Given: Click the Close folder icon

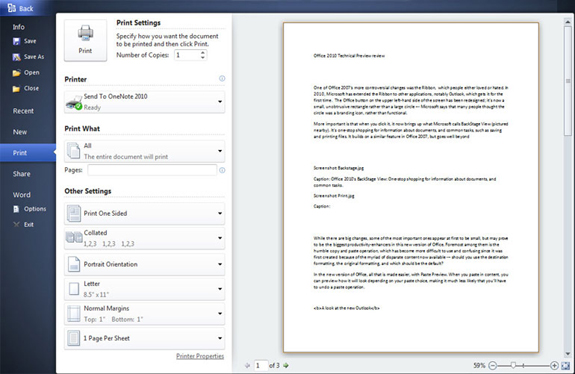Looking at the screenshot, I should [16, 89].
